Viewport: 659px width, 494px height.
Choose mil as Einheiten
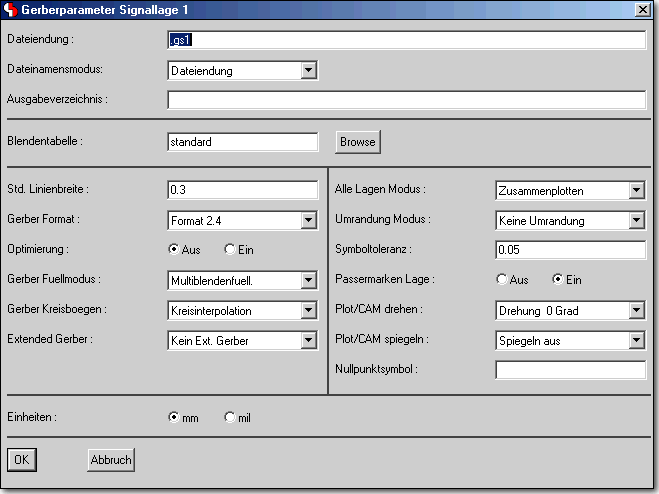tap(229, 417)
